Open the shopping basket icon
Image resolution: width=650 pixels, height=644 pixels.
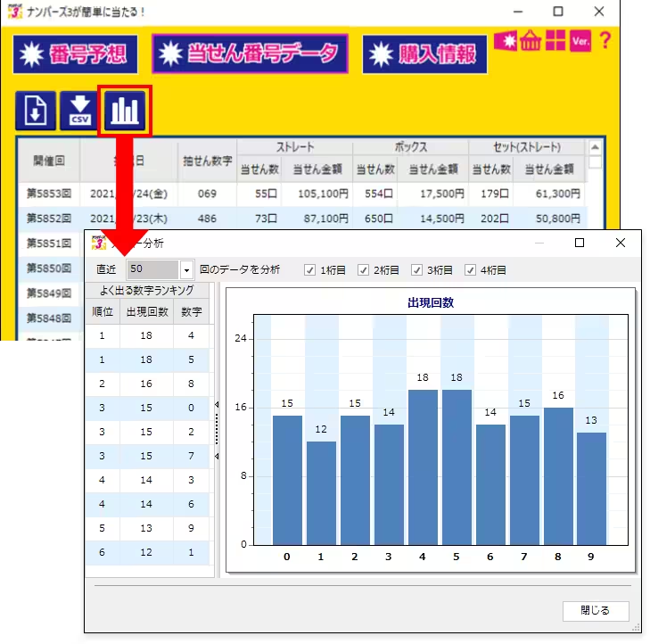point(531,41)
